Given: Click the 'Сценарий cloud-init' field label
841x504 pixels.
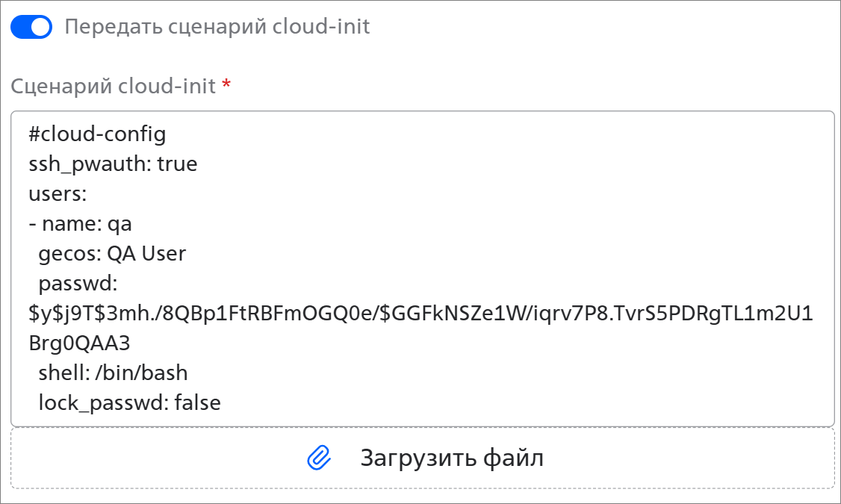Looking at the screenshot, I should (114, 86).
